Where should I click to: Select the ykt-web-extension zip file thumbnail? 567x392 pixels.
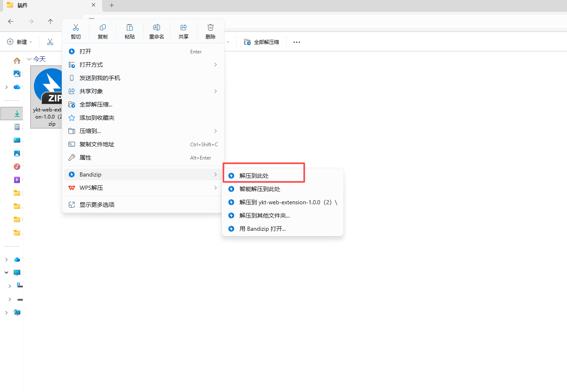[46, 97]
